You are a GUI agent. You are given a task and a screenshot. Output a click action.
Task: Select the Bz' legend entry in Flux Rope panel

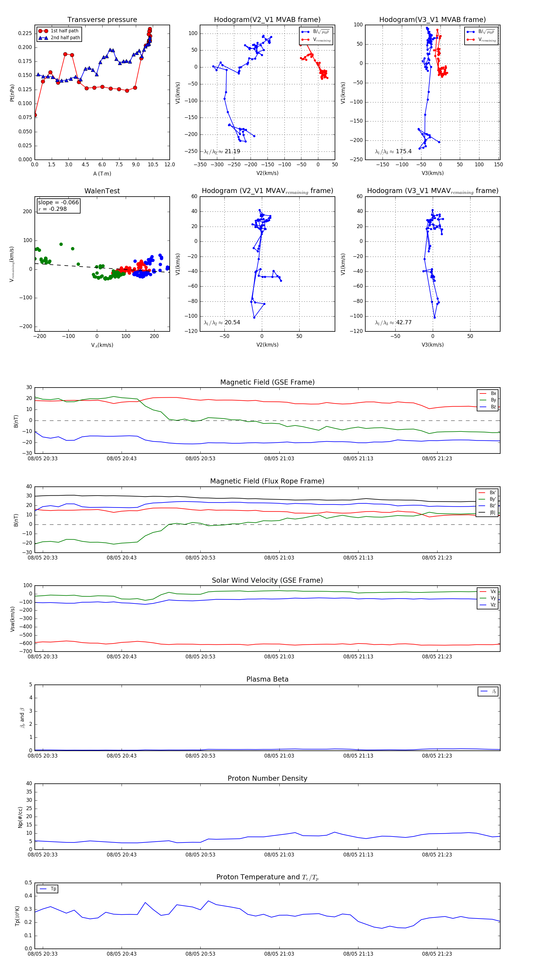click(487, 506)
